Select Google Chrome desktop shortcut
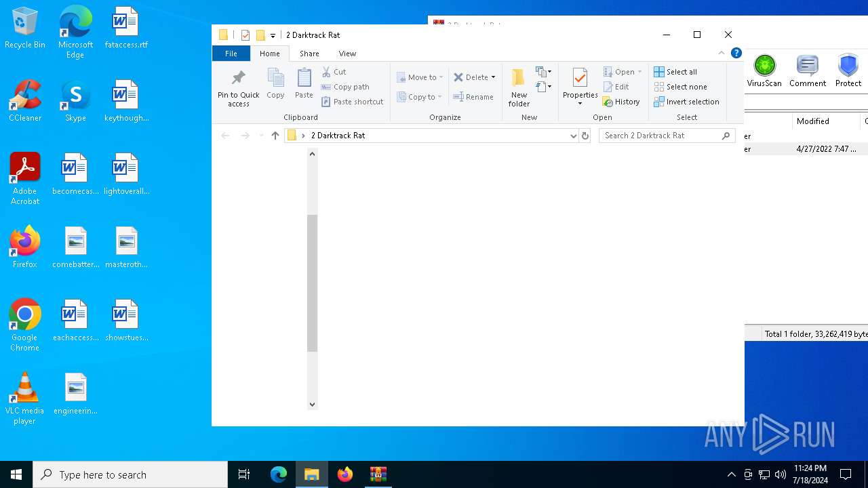The image size is (868, 488). coord(24,325)
